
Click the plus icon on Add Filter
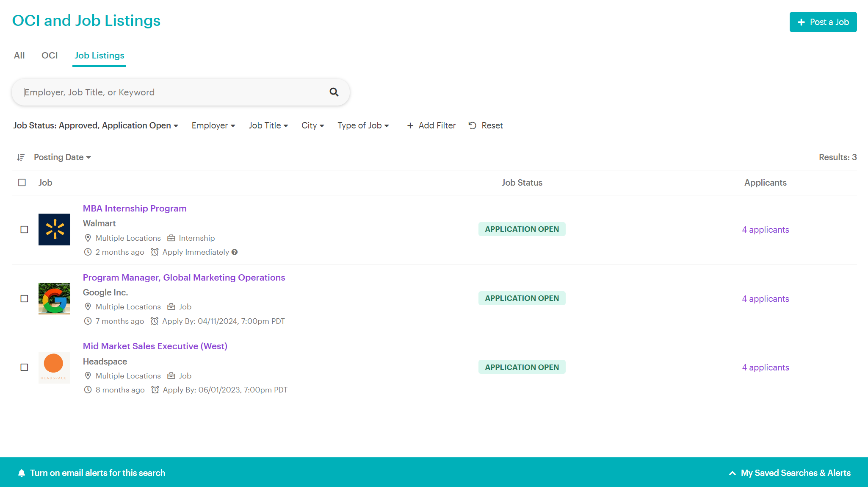[x=410, y=125]
